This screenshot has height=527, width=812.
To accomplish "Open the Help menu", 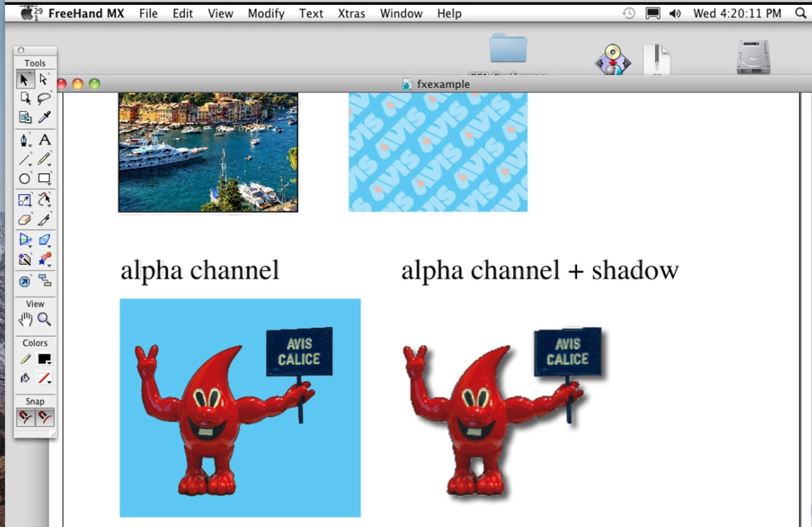I will coord(449,14).
